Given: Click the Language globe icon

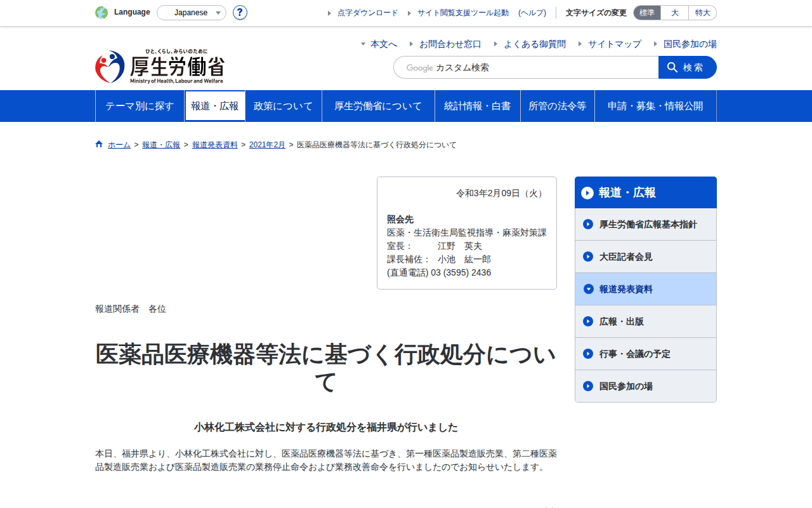Looking at the screenshot, I should 101,13.
